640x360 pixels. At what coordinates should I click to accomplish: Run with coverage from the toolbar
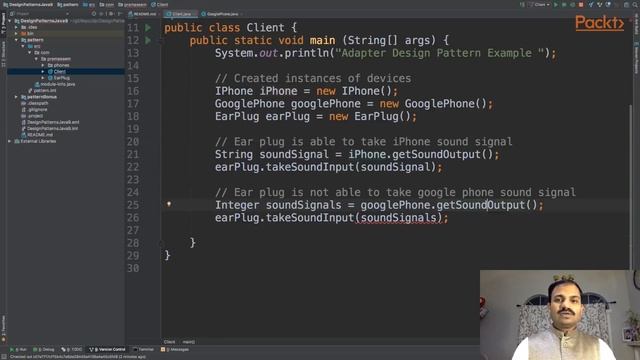coord(573,5)
